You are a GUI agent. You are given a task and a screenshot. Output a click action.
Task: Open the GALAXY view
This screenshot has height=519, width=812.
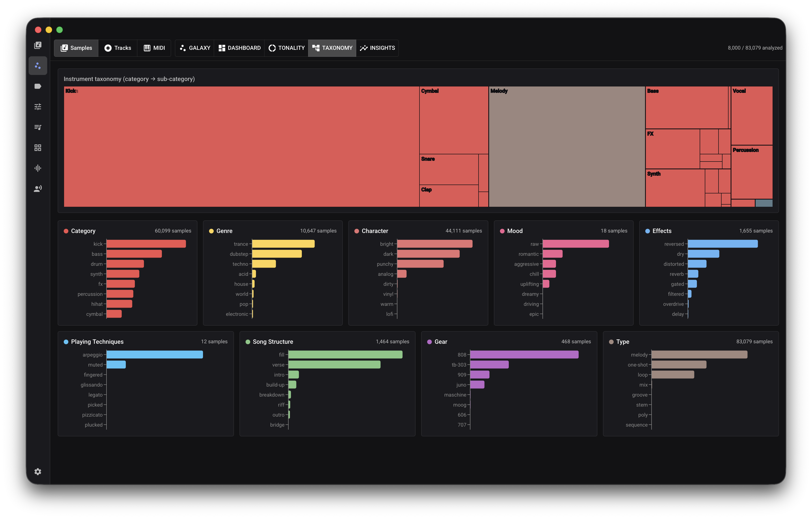(x=195, y=48)
